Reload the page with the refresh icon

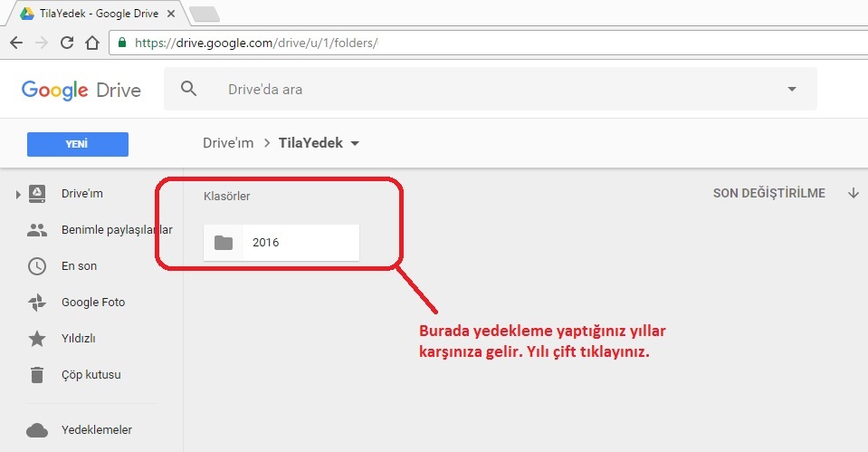pyautogui.click(x=67, y=43)
